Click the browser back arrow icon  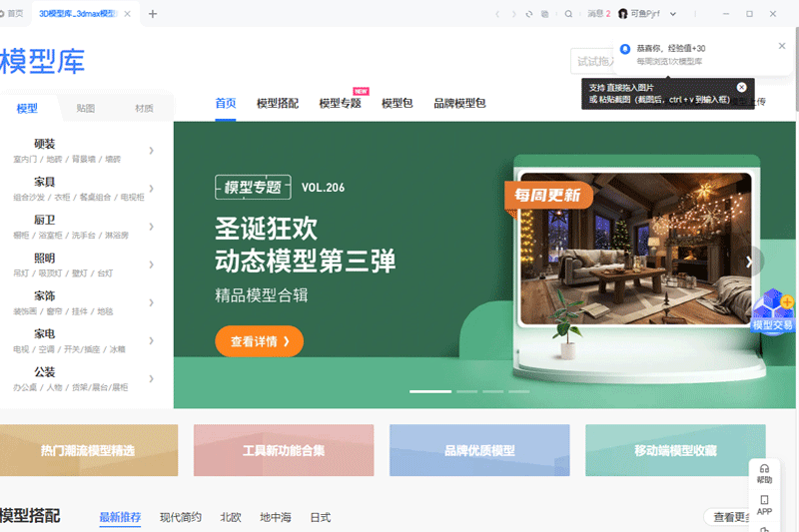[x=497, y=14]
